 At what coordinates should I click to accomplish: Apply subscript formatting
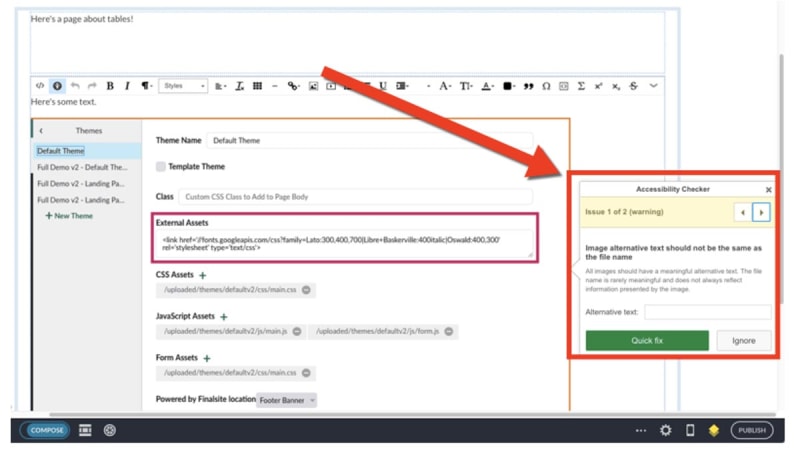point(616,86)
